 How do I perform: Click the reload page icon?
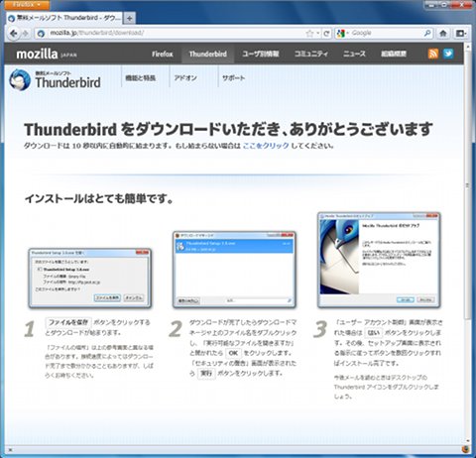click(x=327, y=33)
